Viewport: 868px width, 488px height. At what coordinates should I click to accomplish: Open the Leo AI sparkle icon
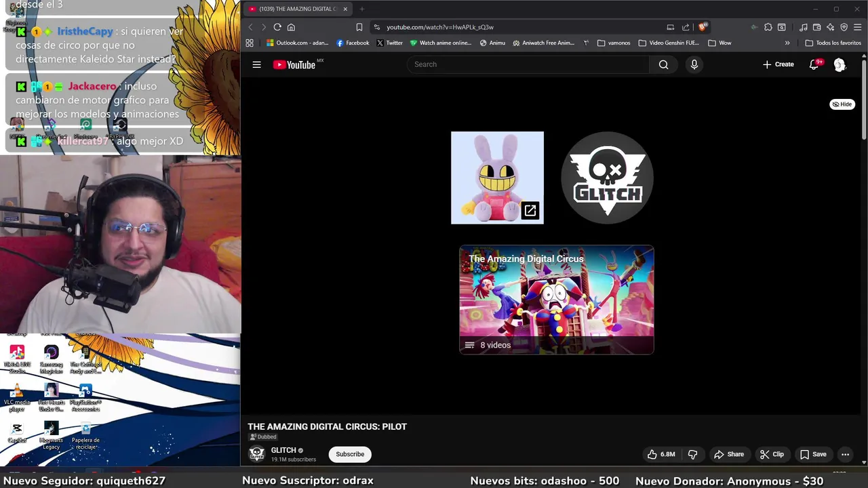coord(831,27)
